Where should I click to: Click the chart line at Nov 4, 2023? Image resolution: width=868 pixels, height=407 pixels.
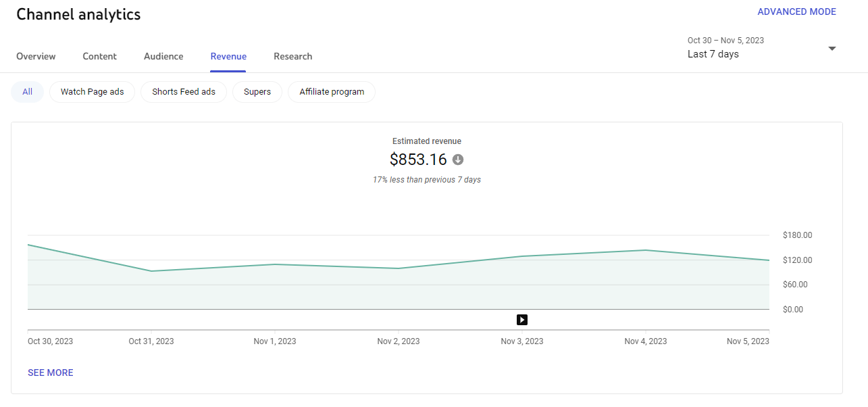point(646,250)
